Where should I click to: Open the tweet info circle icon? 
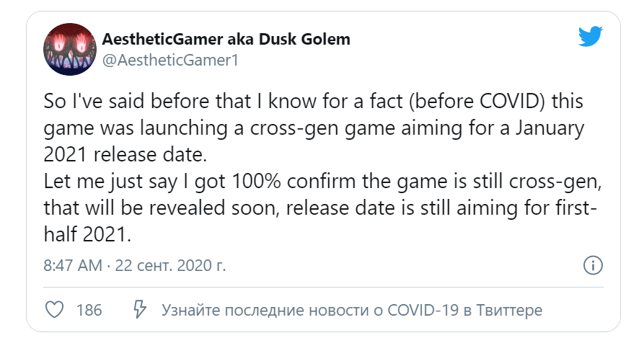pos(592,264)
